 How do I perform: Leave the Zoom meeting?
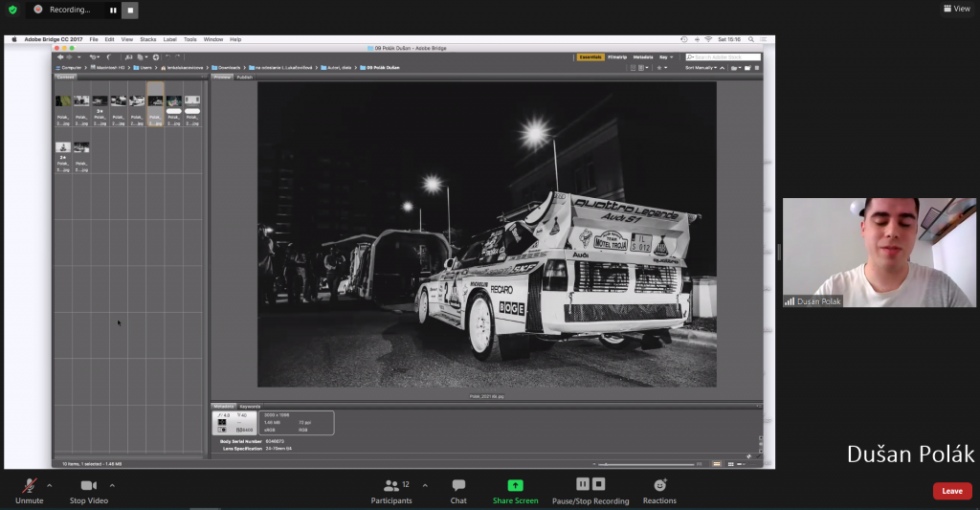pos(952,491)
